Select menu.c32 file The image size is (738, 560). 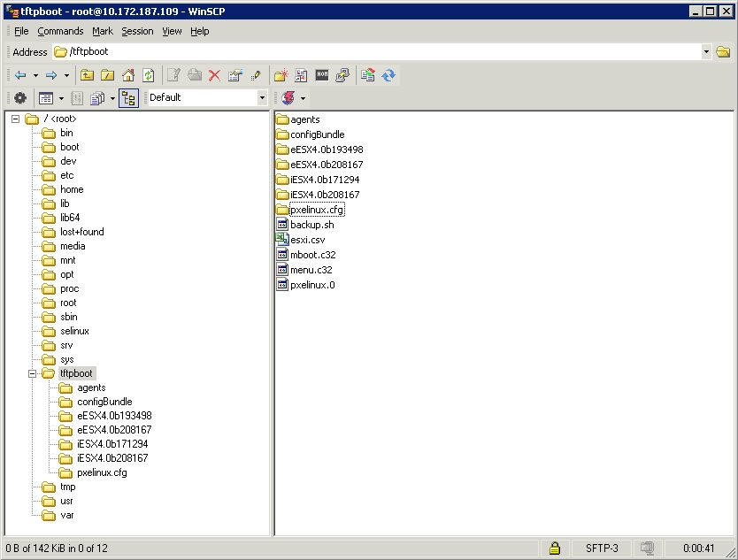[311, 270]
